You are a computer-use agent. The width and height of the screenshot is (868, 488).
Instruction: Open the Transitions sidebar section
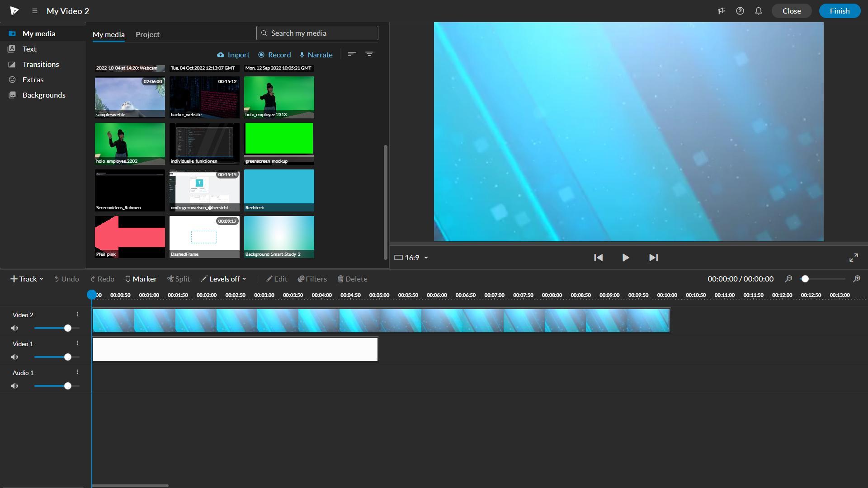41,64
